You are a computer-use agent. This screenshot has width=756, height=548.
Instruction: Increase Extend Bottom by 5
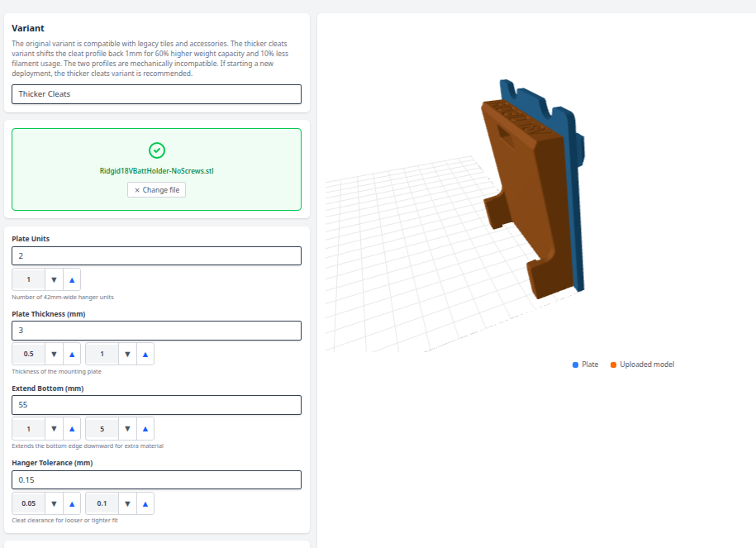[145, 429]
